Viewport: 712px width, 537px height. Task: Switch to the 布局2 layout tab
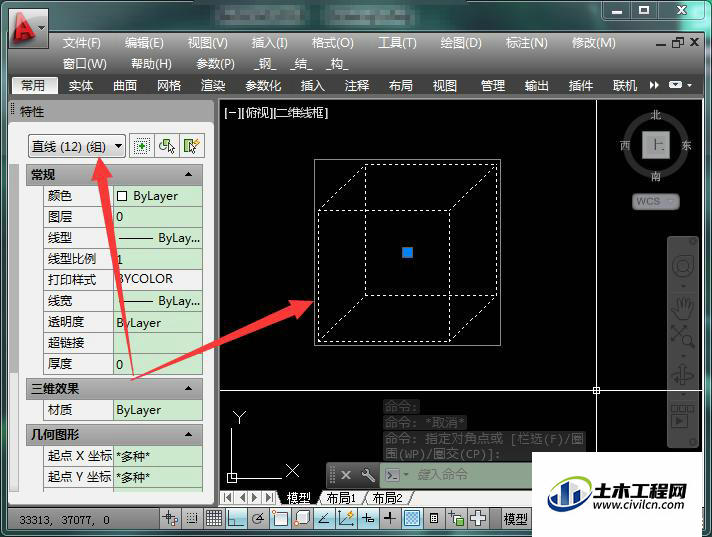pos(387,498)
